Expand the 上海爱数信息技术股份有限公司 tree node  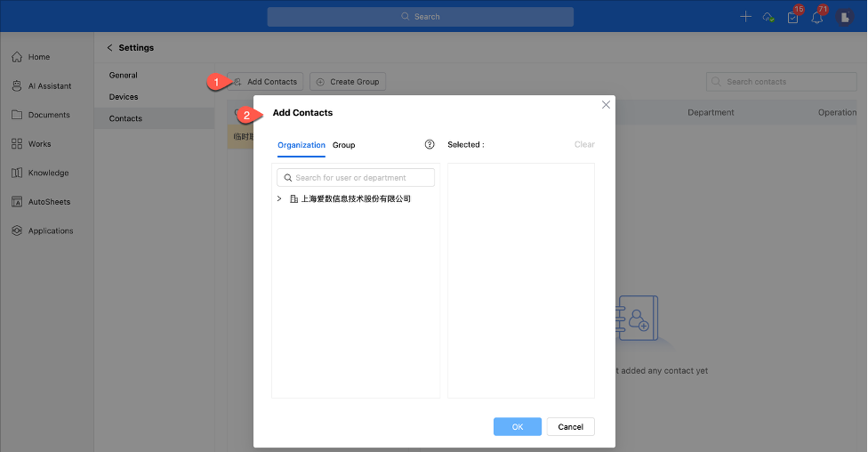pos(279,199)
